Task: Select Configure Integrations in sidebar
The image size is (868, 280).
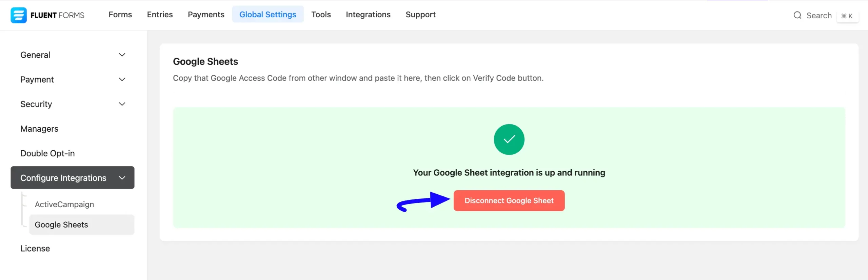Action: pos(72,178)
